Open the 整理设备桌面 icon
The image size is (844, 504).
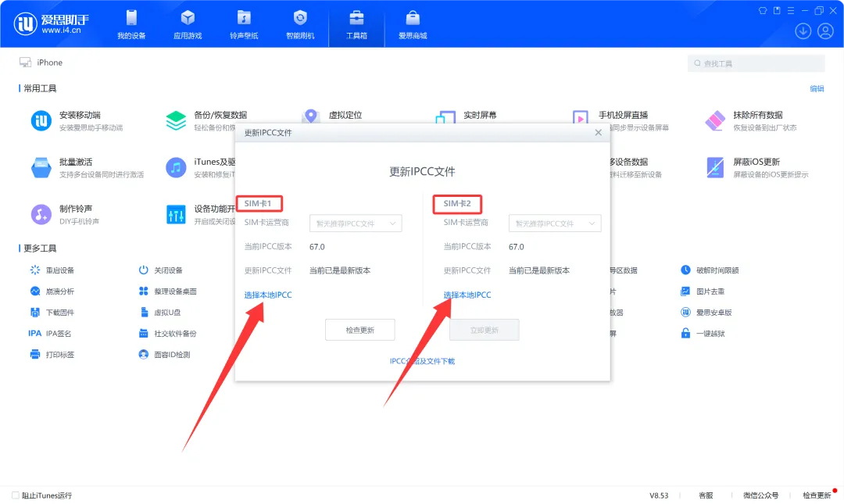143,291
